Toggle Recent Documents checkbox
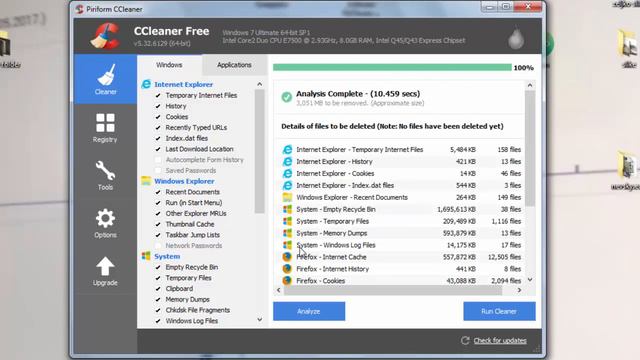This screenshot has width=640, height=360. (x=158, y=192)
